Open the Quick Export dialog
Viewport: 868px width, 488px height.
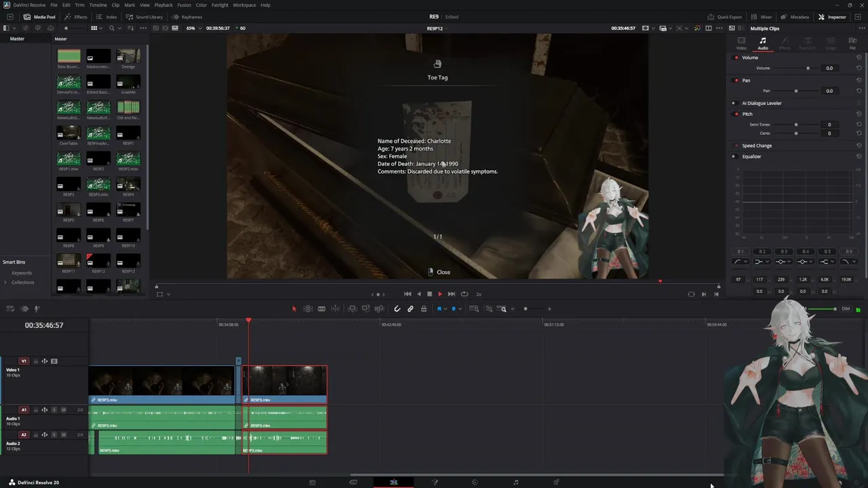click(x=725, y=17)
